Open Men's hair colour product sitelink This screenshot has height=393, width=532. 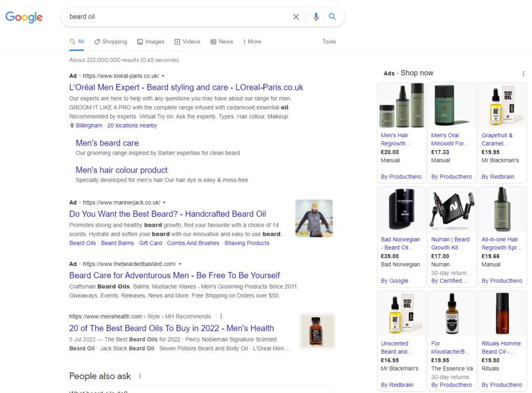[x=122, y=170]
